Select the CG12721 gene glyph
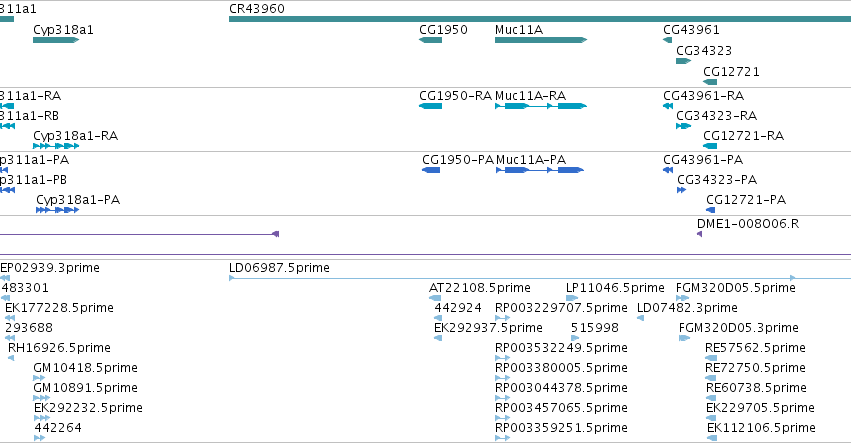 pos(710,82)
